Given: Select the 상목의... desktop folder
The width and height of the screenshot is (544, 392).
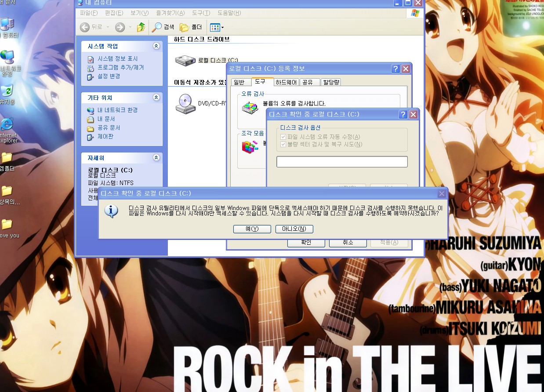Looking at the screenshot, I should click(x=9, y=195).
